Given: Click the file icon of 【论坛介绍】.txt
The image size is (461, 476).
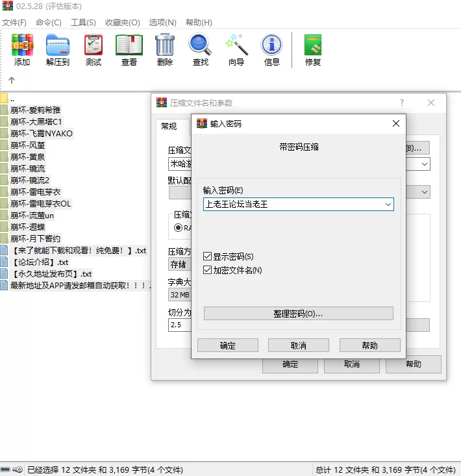Looking at the screenshot, I should (5, 262).
